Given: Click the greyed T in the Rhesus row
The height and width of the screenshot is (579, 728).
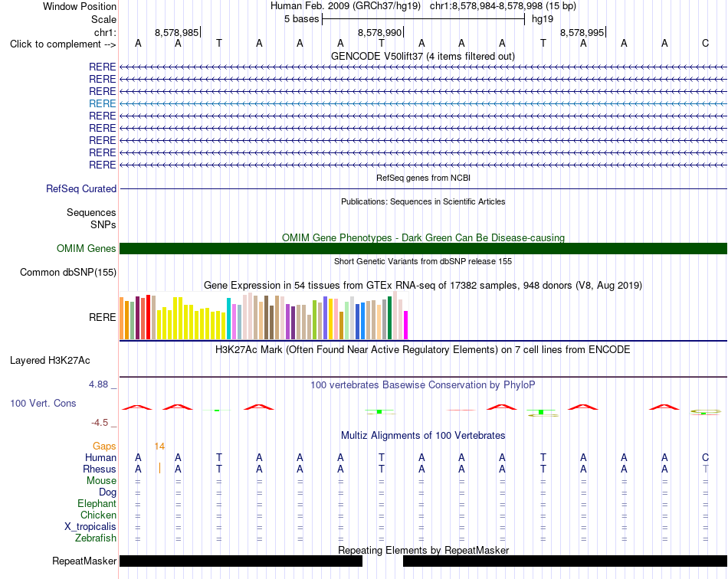Looking at the screenshot, I should 705,469.
